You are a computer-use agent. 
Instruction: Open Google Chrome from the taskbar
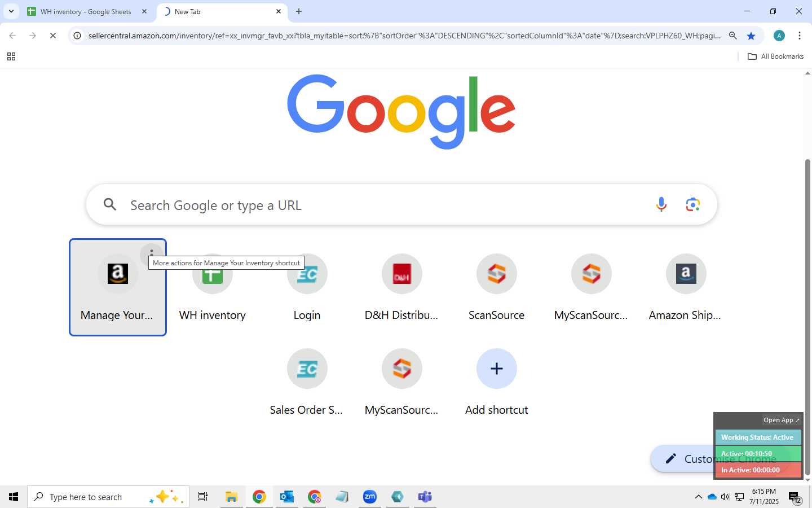pos(259,497)
